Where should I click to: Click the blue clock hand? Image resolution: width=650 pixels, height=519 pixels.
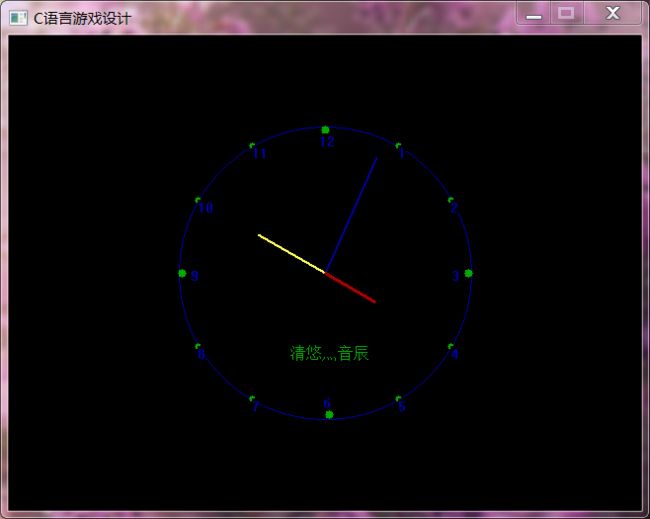352,215
